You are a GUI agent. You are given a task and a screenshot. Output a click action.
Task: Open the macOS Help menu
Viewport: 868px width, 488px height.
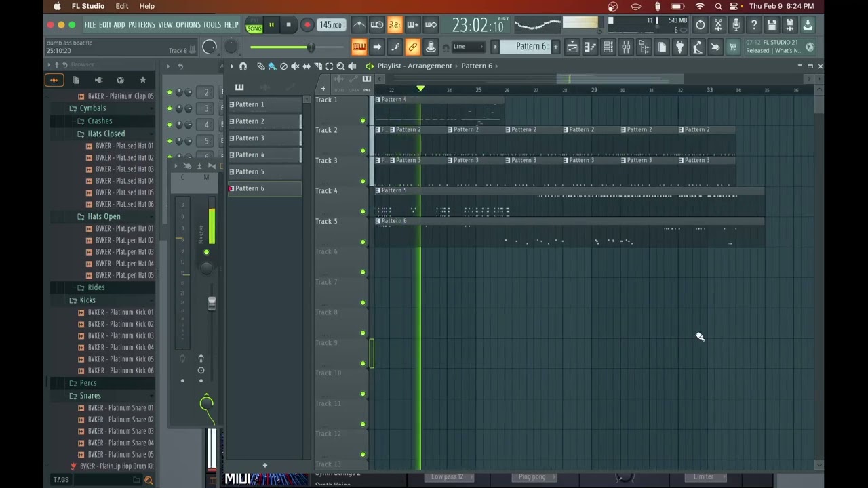[147, 6]
